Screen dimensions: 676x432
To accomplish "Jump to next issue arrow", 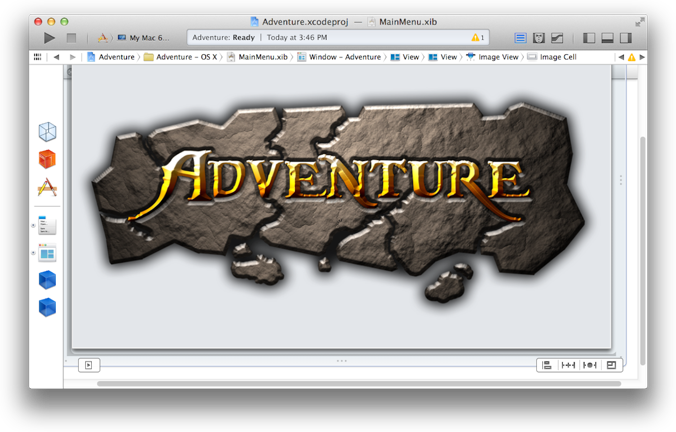I will point(642,57).
